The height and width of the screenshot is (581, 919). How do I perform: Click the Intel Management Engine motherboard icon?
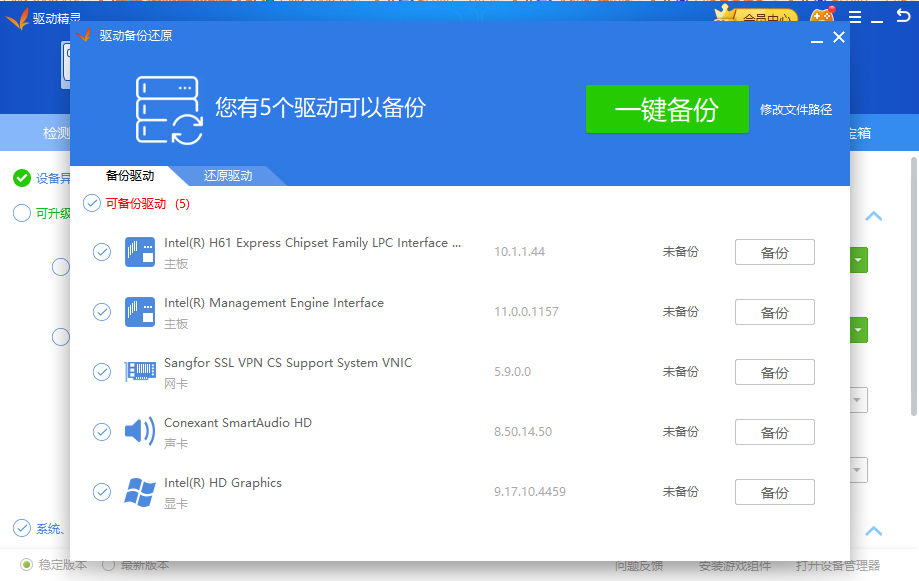pyautogui.click(x=139, y=312)
